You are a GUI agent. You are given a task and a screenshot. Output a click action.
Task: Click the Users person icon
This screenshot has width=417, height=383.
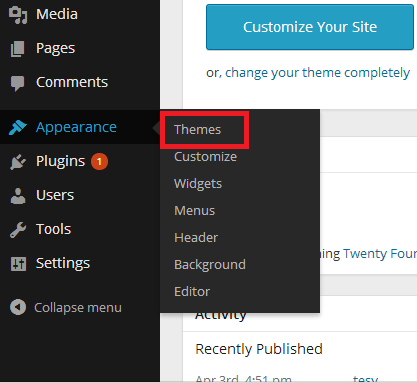tap(18, 196)
